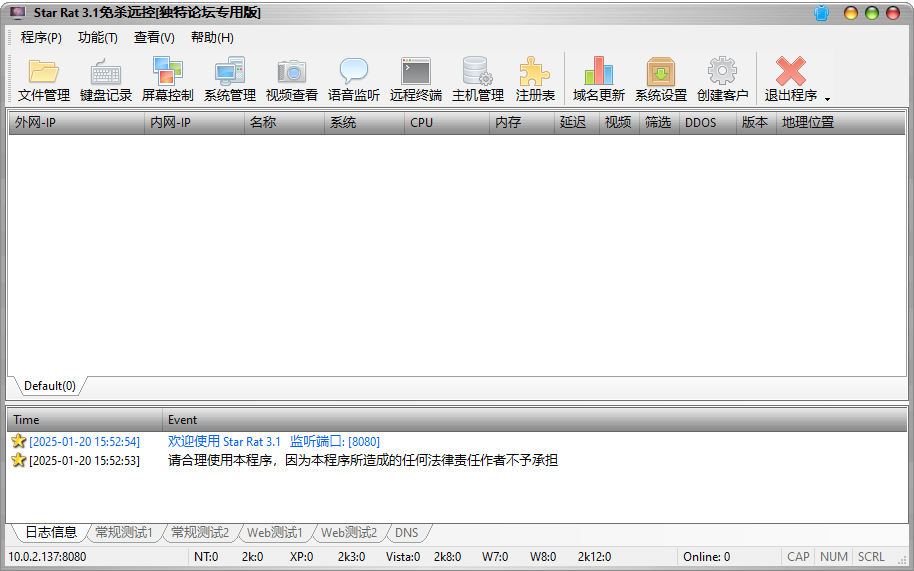
Task: Open 系统设置 from the toolbar
Action: pyautogui.click(x=661, y=79)
